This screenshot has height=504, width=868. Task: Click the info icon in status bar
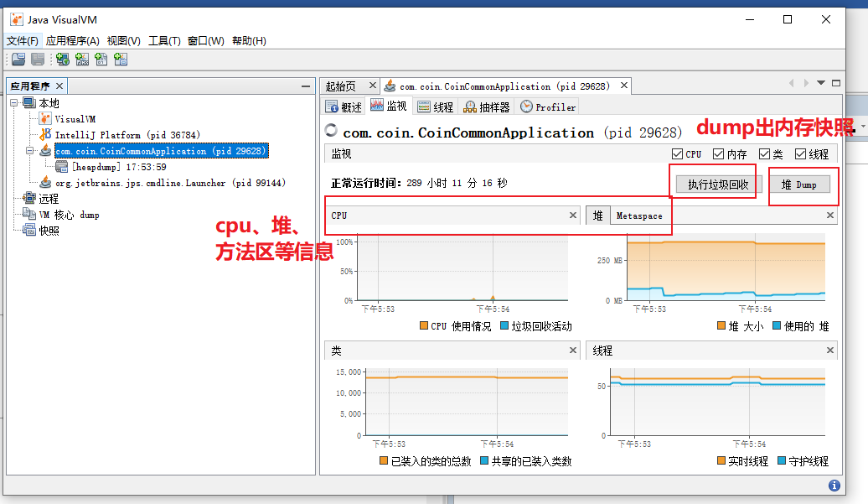click(x=834, y=486)
